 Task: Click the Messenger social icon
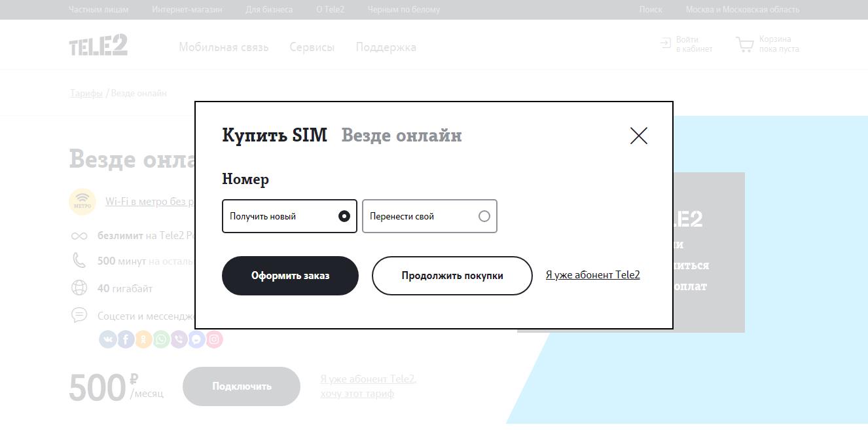coord(196,339)
